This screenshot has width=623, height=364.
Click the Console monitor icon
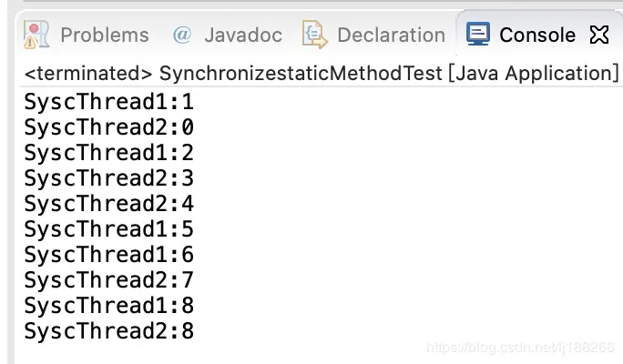click(x=478, y=35)
